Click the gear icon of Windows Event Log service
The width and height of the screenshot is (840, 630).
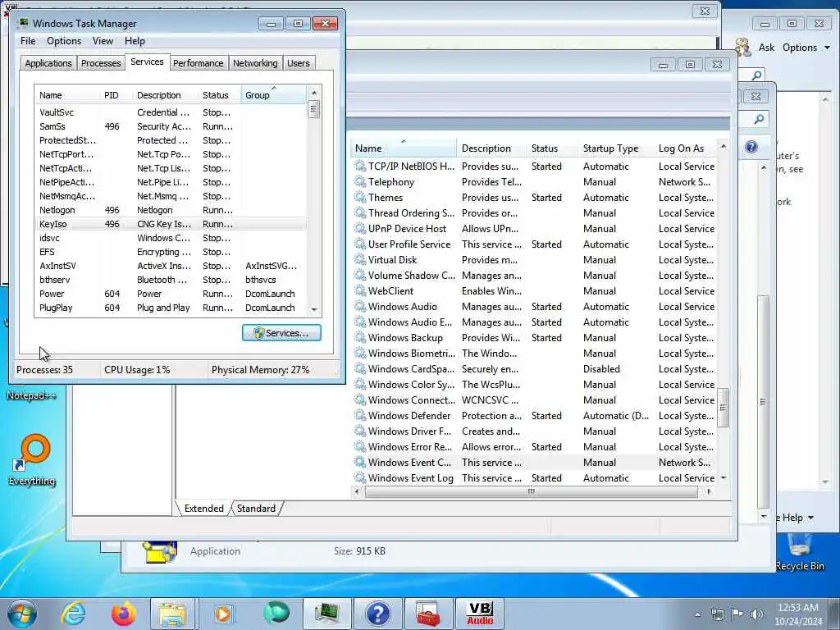pyautogui.click(x=360, y=478)
